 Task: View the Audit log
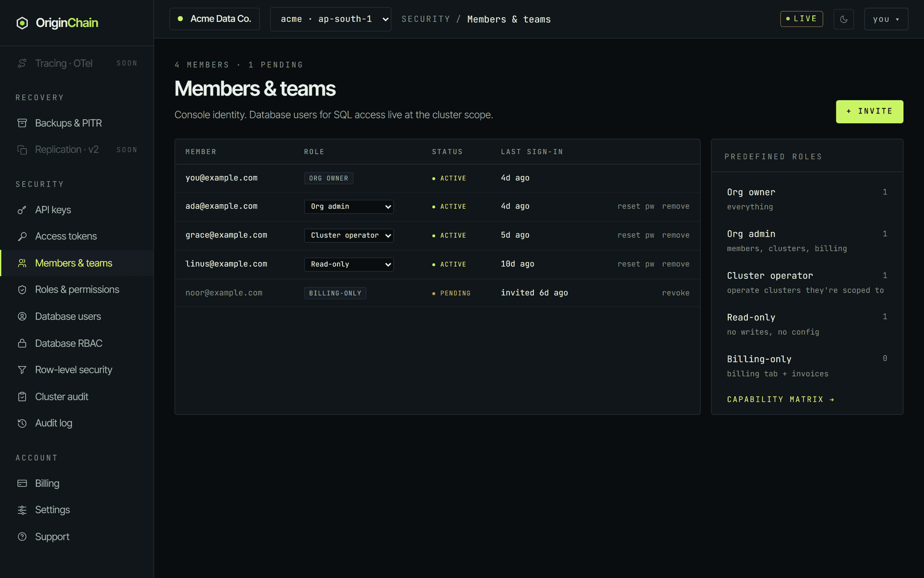[77, 423]
